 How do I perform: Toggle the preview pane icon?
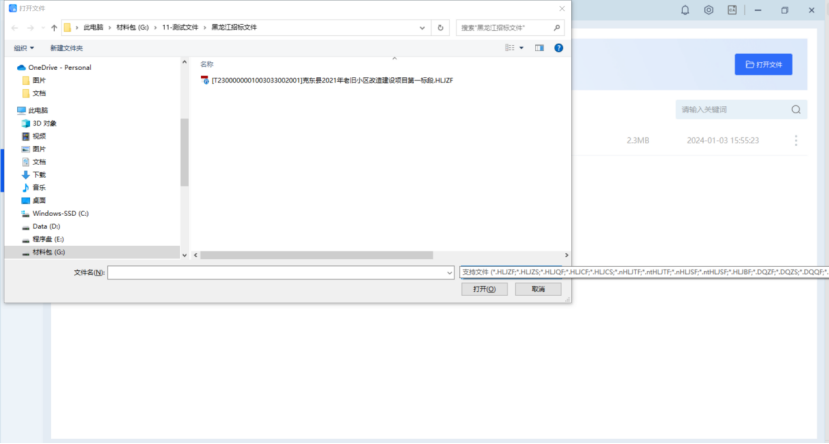539,47
